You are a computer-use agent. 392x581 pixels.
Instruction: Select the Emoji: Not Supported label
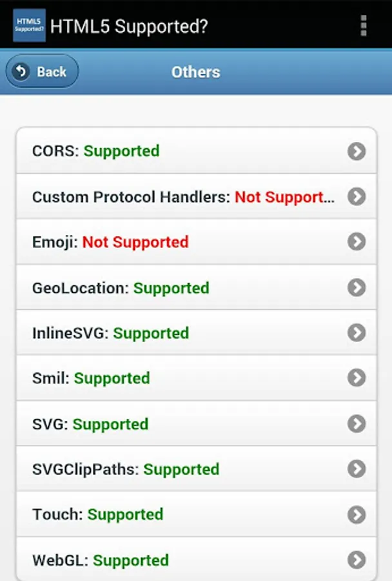tap(110, 242)
